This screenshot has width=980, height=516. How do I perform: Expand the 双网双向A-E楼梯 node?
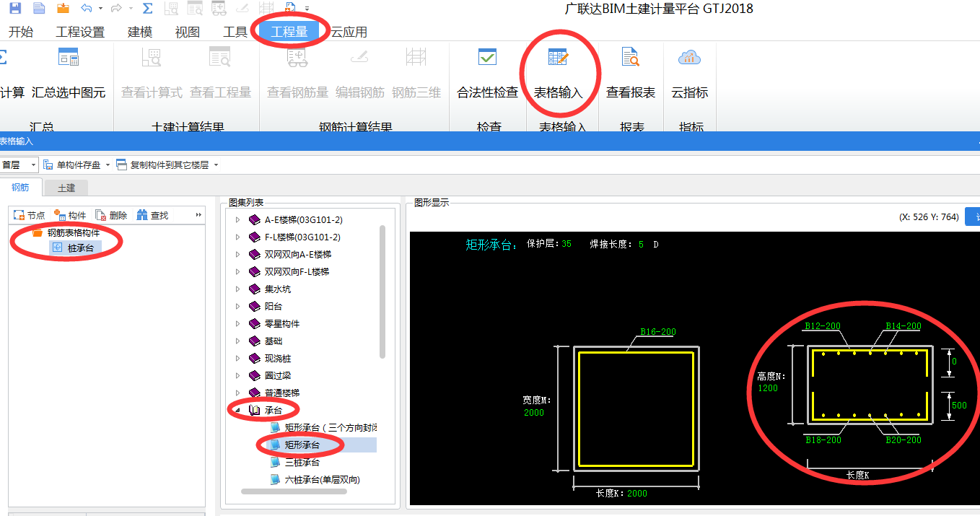coord(237,254)
